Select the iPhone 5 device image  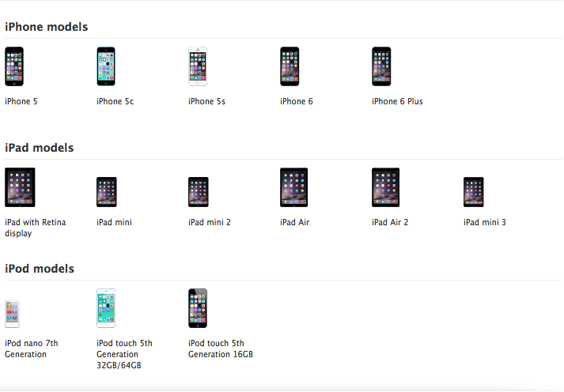[x=14, y=66]
